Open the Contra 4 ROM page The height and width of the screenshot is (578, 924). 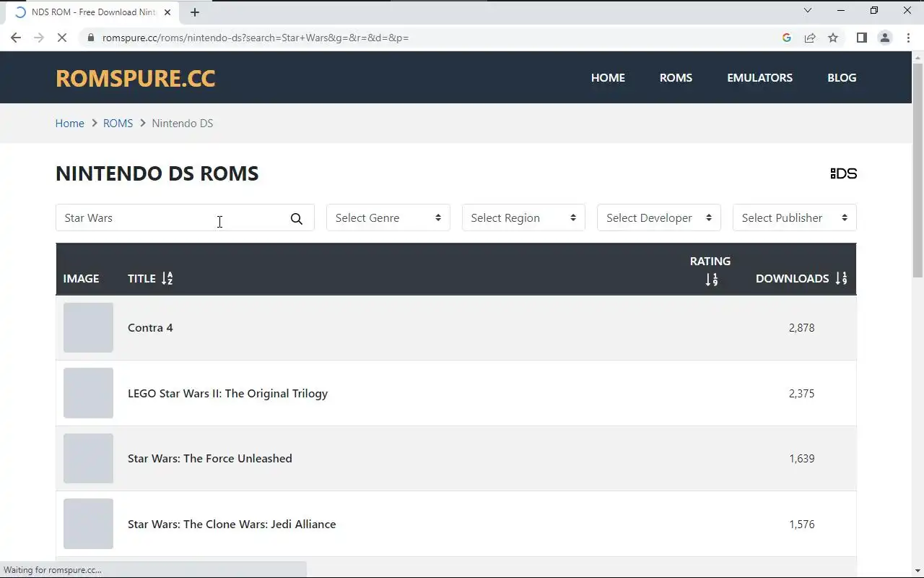150,327
